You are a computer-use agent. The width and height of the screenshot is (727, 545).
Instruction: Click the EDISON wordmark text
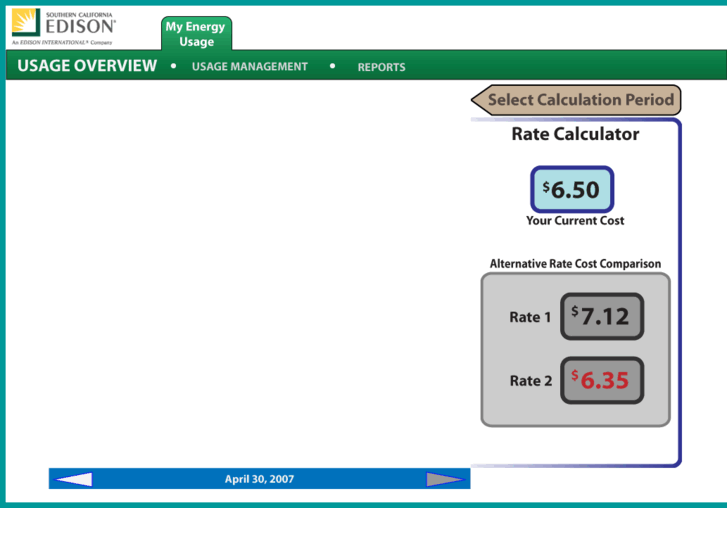click(x=80, y=27)
